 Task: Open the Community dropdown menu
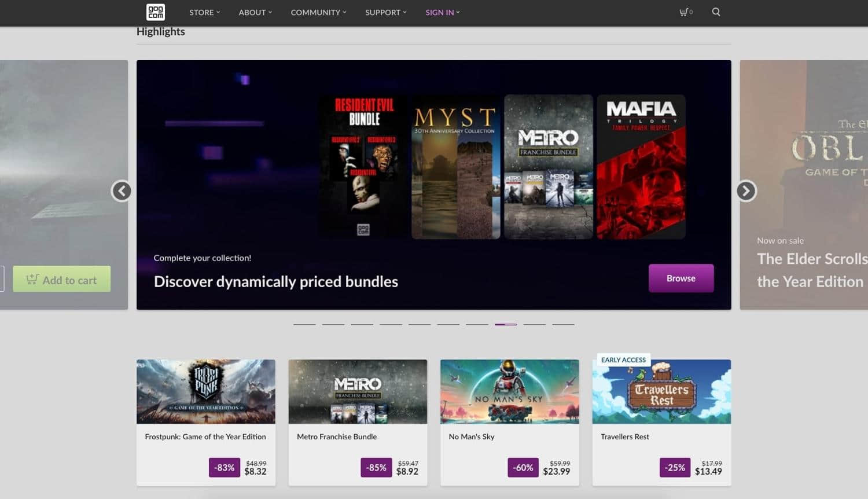click(318, 12)
